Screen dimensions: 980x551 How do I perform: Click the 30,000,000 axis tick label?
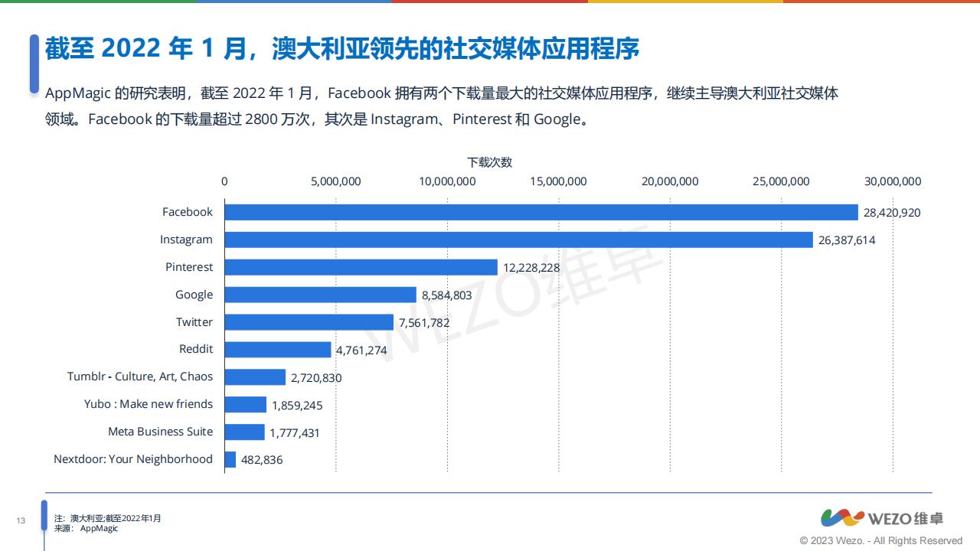click(x=893, y=181)
